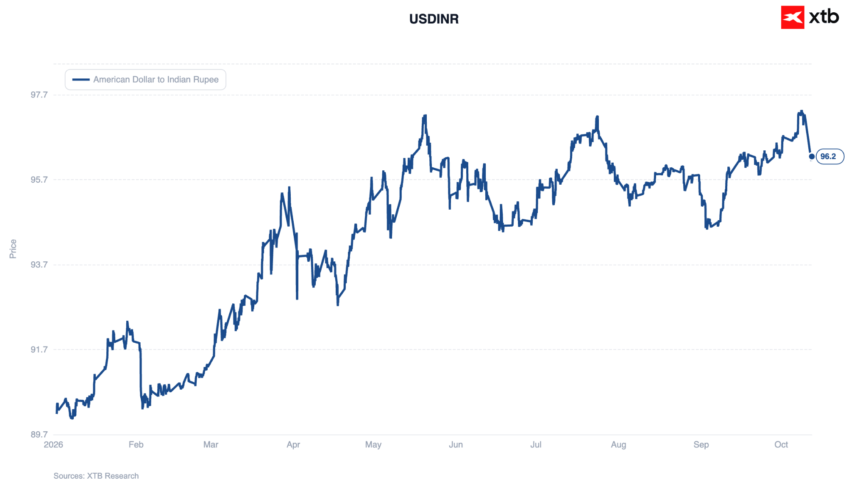Click the Aug x-axis label

click(x=618, y=445)
